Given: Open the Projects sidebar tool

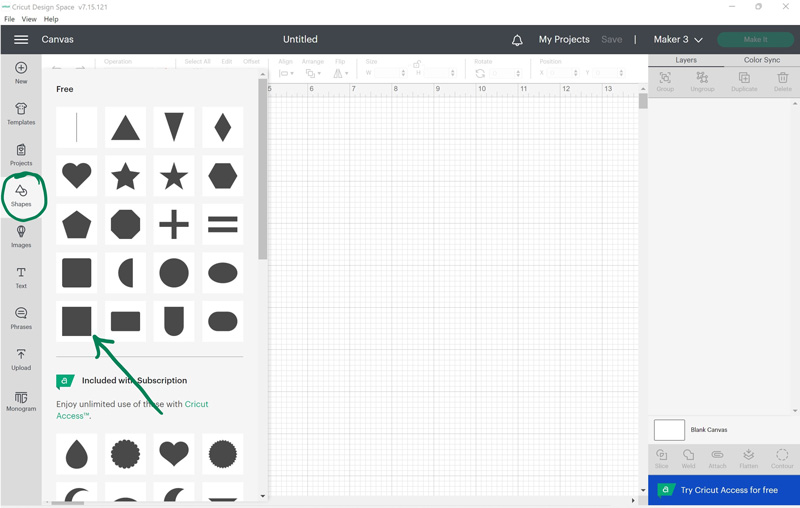Looking at the screenshot, I should pyautogui.click(x=21, y=155).
